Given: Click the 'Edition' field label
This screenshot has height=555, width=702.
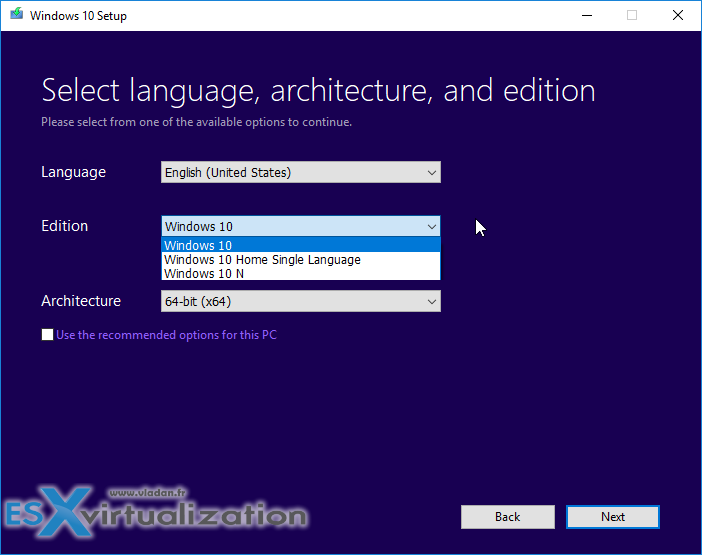Looking at the screenshot, I should click(64, 226).
